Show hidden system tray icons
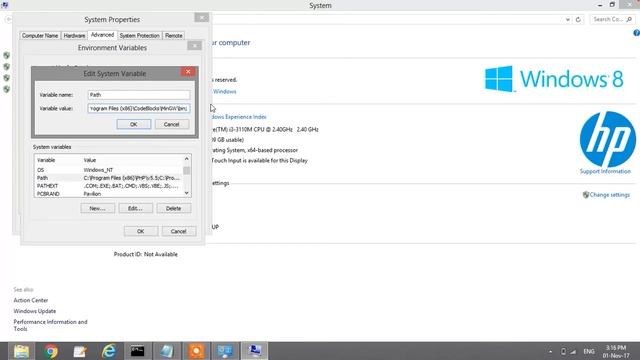 [x=550, y=351]
